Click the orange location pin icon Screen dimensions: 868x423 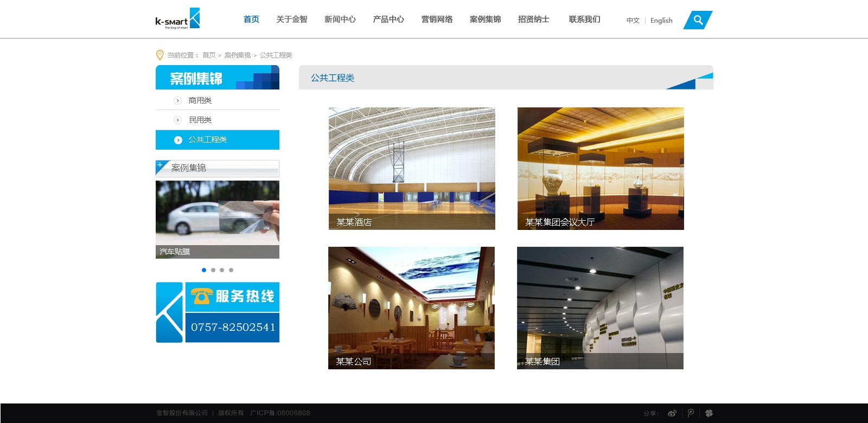[x=159, y=55]
